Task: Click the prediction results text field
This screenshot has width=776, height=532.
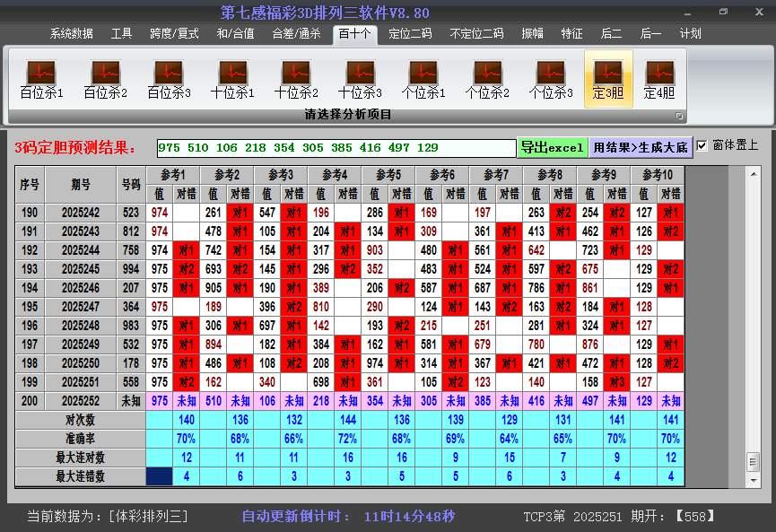Action: pyautogui.click(x=336, y=147)
